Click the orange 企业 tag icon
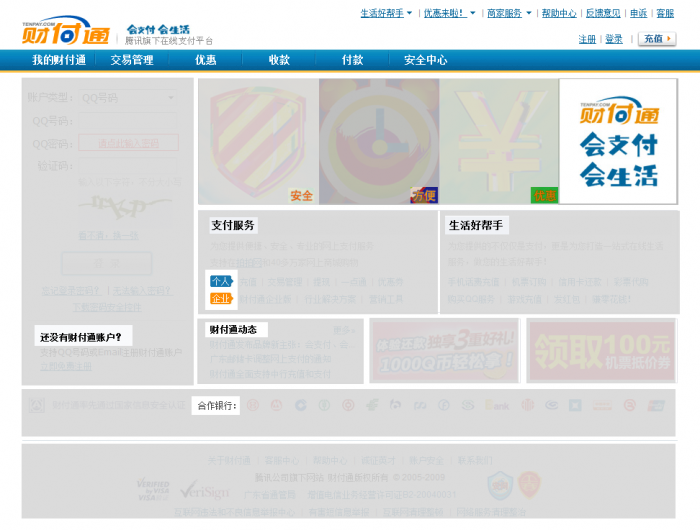Image resolution: width=700 pixels, height=530 pixels. click(x=221, y=299)
